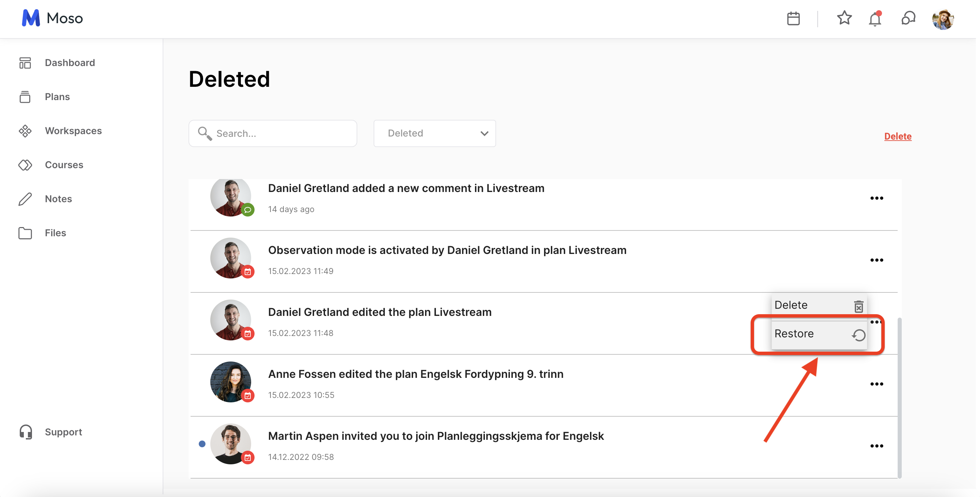980x497 pixels.
Task: Go to Dashboard in sidebar
Action: click(x=70, y=63)
